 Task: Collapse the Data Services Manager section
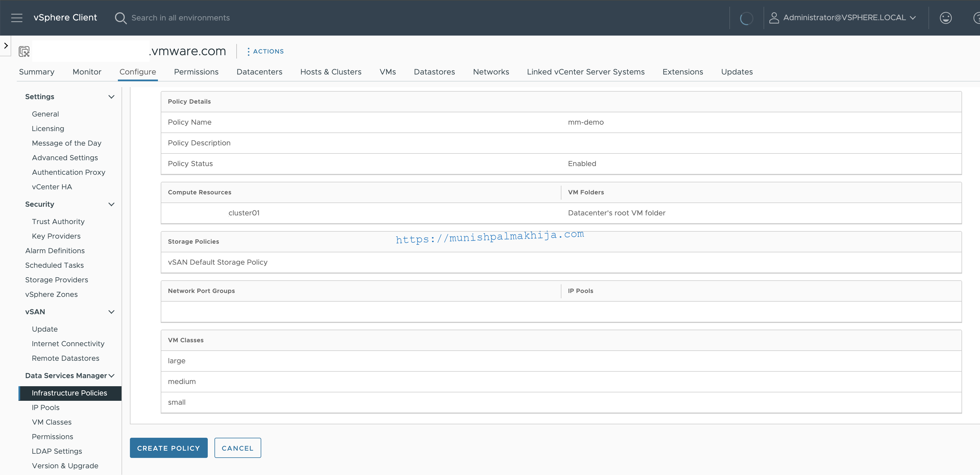111,376
